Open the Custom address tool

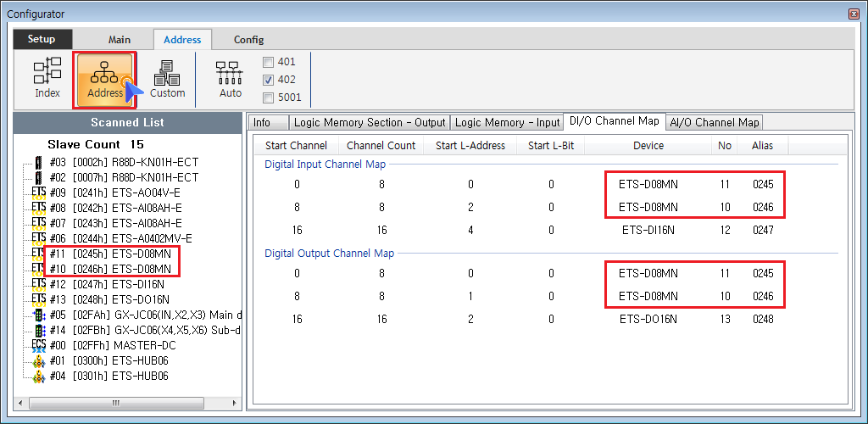[167, 79]
